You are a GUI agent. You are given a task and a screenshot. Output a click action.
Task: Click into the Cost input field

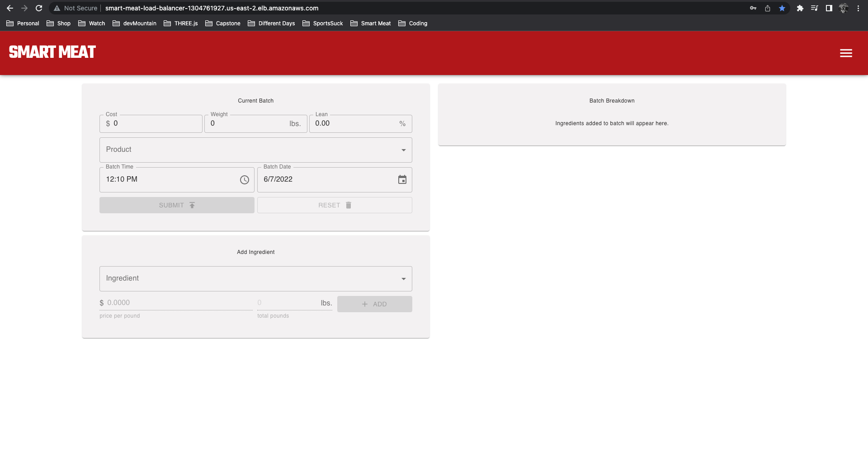(154, 124)
